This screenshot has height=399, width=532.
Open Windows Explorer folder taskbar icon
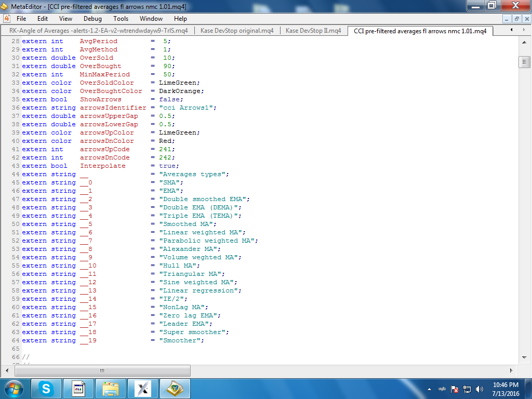[x=111, y=389]
